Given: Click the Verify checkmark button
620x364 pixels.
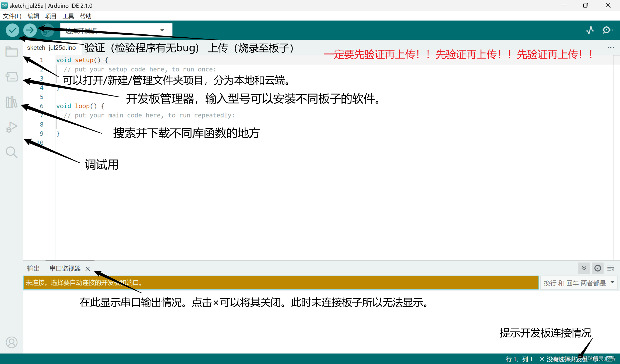Looking at the screenshot, I should coord(12,30).
